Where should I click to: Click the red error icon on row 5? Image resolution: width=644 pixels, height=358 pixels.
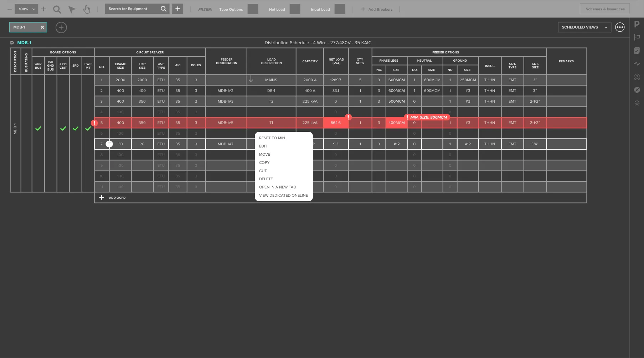coord(94,123)
